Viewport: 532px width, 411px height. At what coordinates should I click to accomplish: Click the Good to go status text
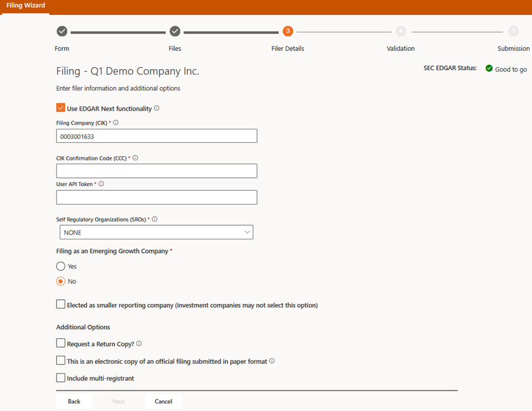(x=511, y=69)
